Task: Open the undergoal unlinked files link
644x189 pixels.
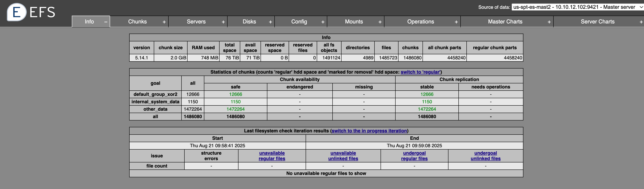Action: pos(485,156)
